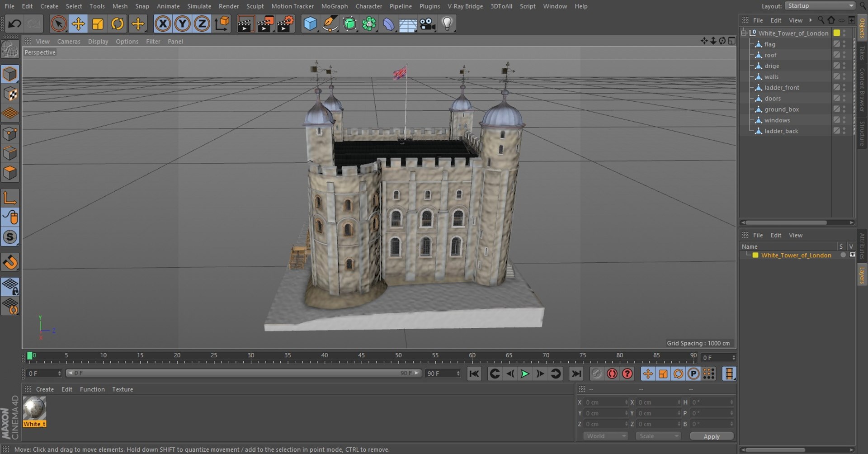Toggle Z axis lock
This screenshot has width=868, height=454.
pos(202,24)
